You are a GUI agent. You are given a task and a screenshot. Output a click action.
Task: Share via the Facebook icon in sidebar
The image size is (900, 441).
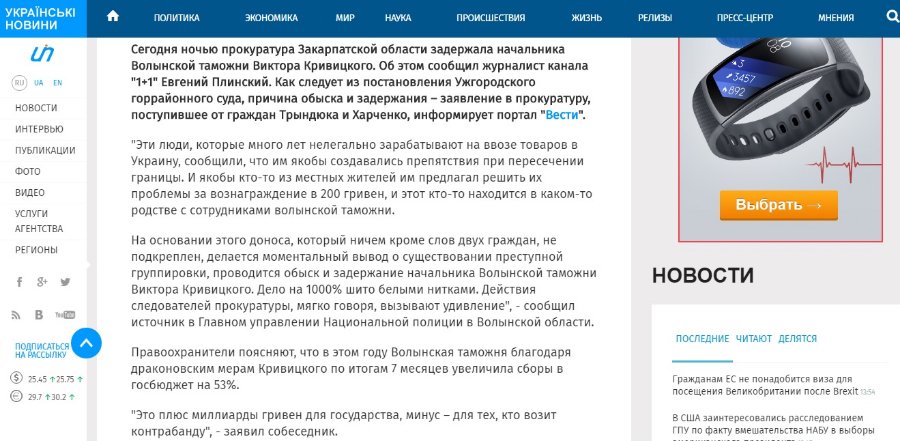17,282
